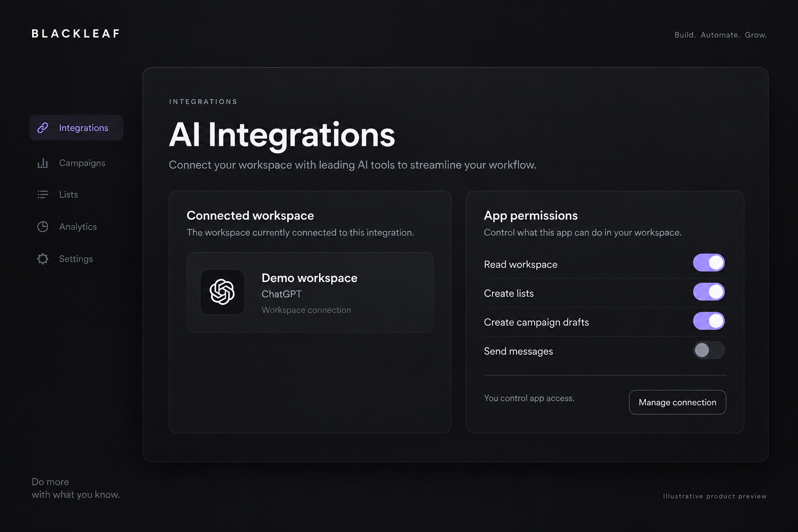Click the Settings gear icon

click(43, 259)
